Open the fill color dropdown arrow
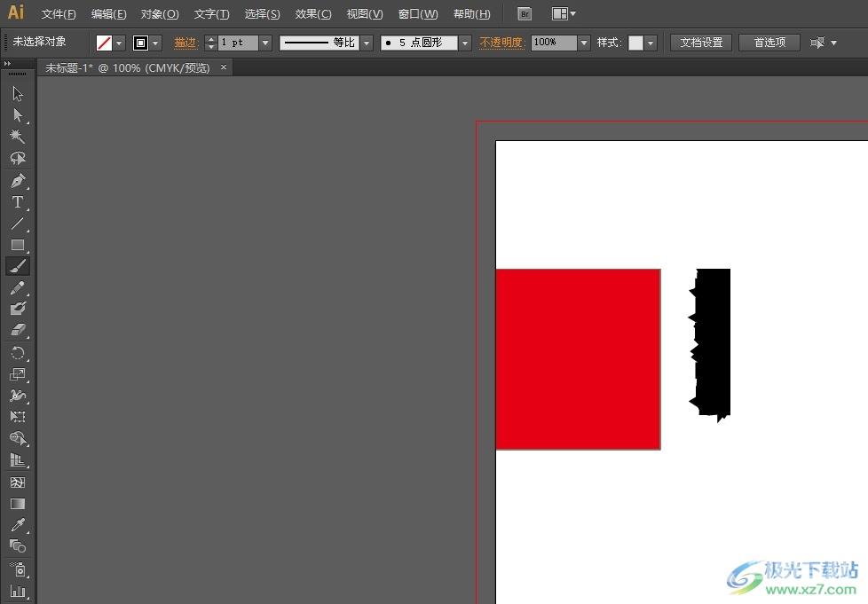868x604 pixels. pos(119,43)
